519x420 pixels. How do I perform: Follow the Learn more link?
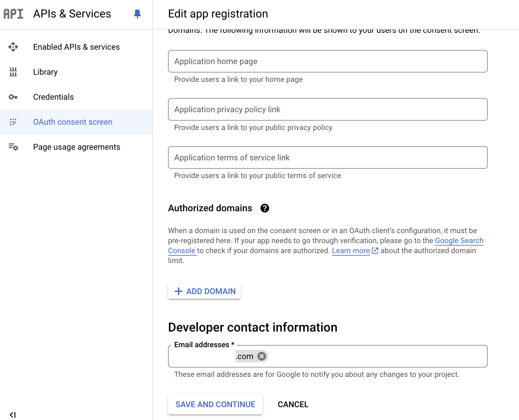[350, 251]
